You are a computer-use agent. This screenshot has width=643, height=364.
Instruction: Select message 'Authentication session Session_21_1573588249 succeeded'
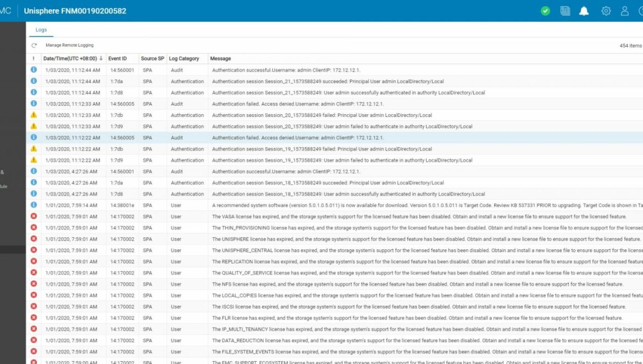[328, 81]
